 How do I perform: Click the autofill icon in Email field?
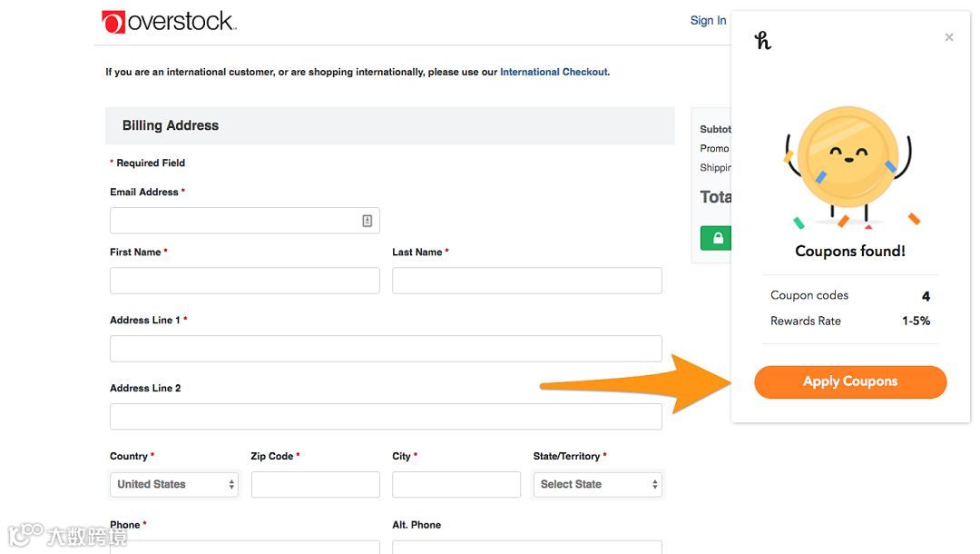coord(367,221)
